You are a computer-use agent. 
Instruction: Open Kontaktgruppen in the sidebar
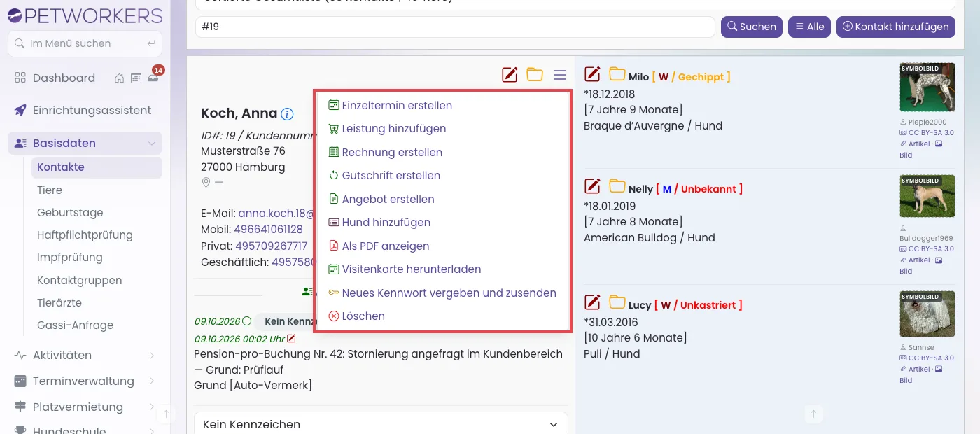point(79,281)
